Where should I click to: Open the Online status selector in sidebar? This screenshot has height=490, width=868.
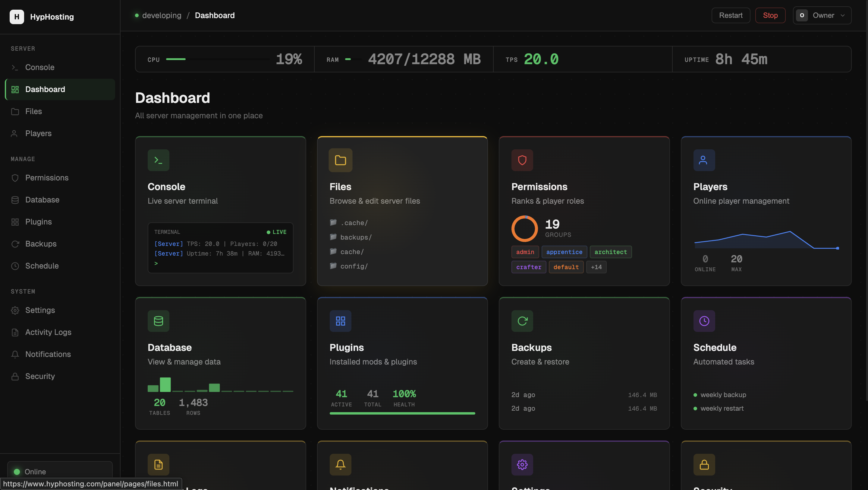60,472
